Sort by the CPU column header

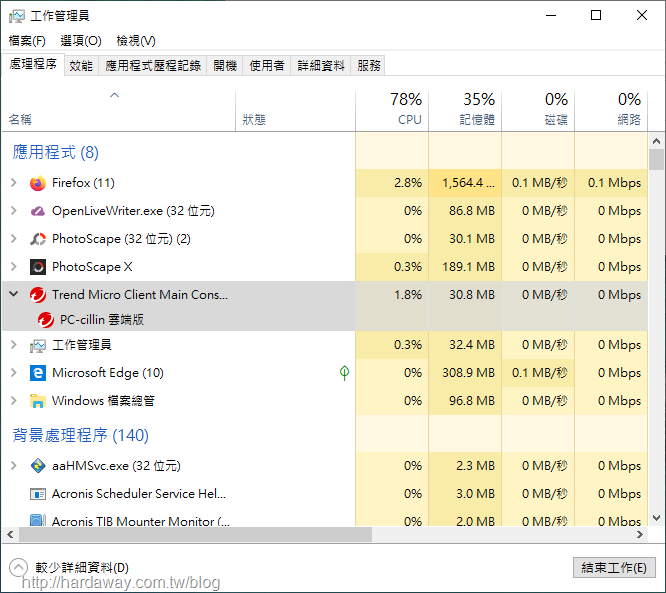click(x=392, y=111)
